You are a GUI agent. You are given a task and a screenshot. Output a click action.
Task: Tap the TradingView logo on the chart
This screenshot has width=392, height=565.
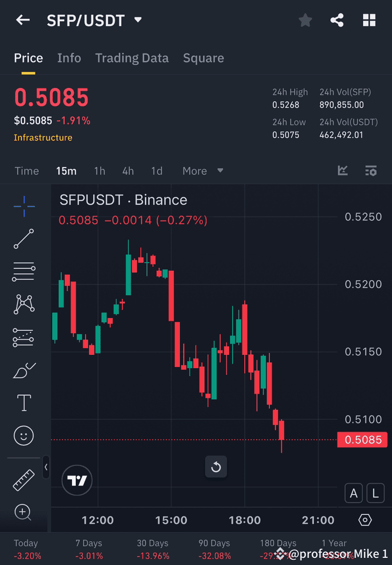[x=77, y=480]
